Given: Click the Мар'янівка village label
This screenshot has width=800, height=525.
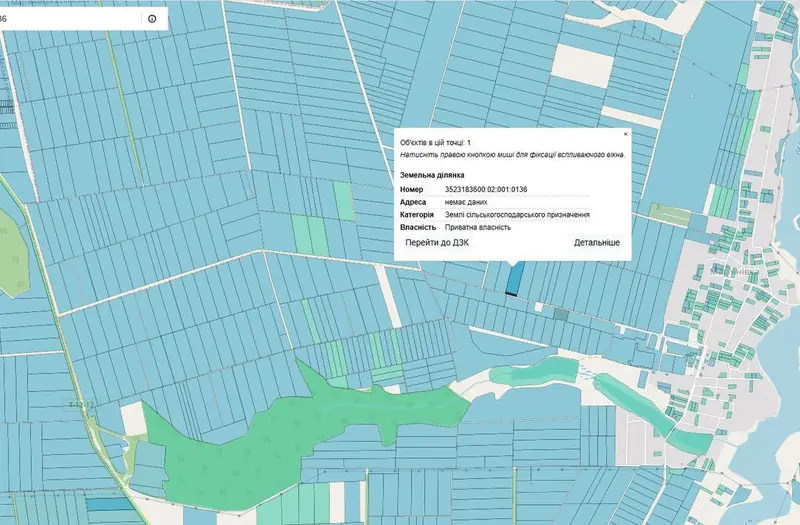Looking at the screenshot, I should pyautogui.click(x=734, y=271).
